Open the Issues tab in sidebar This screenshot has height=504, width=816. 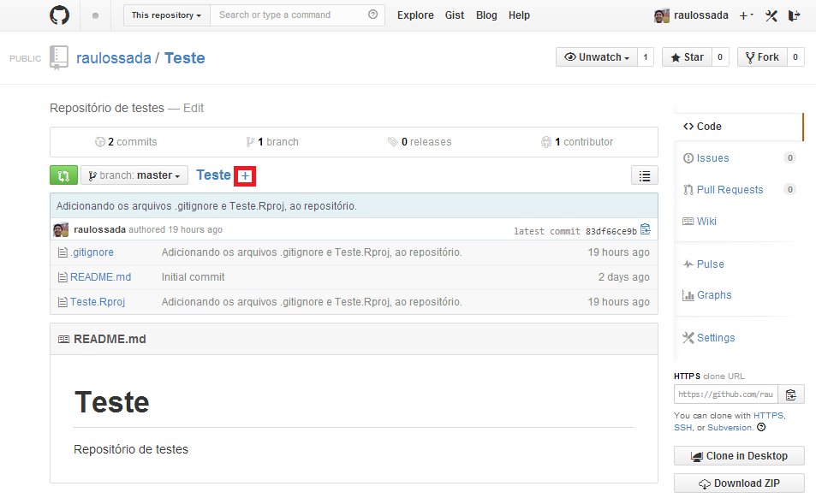click(712, 158)
